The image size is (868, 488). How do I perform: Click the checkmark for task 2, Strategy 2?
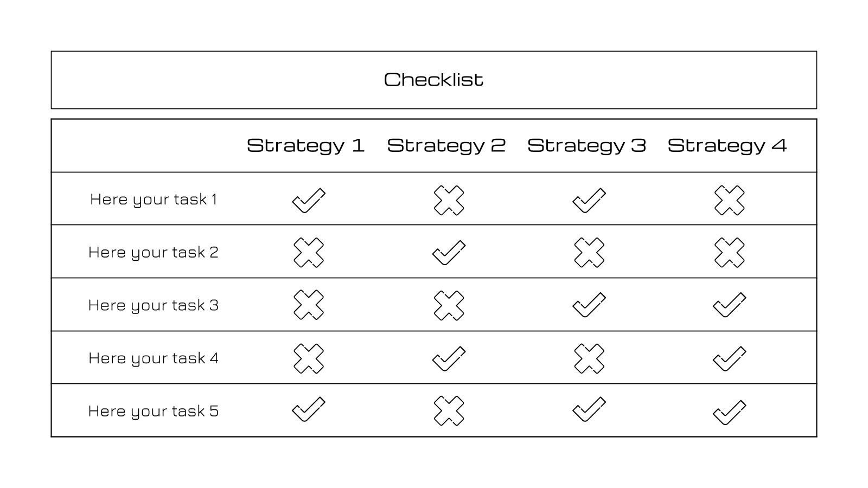pos(449,253)
